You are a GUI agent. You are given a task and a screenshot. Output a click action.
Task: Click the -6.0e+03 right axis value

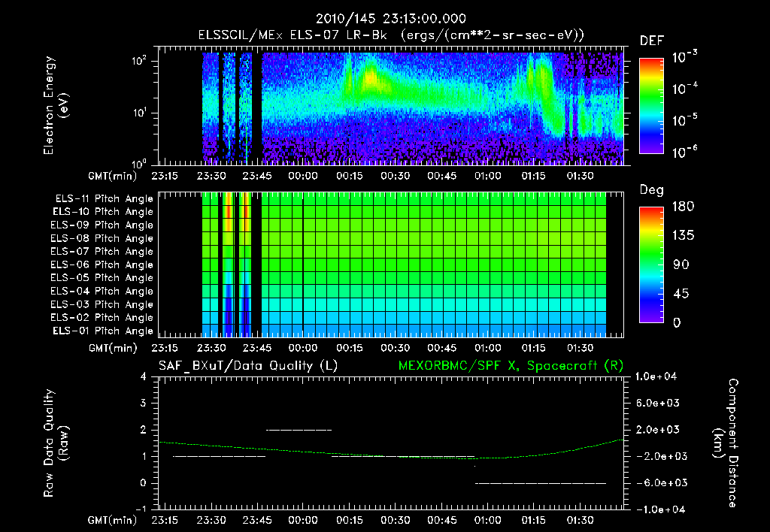click(x=662, y=483)
